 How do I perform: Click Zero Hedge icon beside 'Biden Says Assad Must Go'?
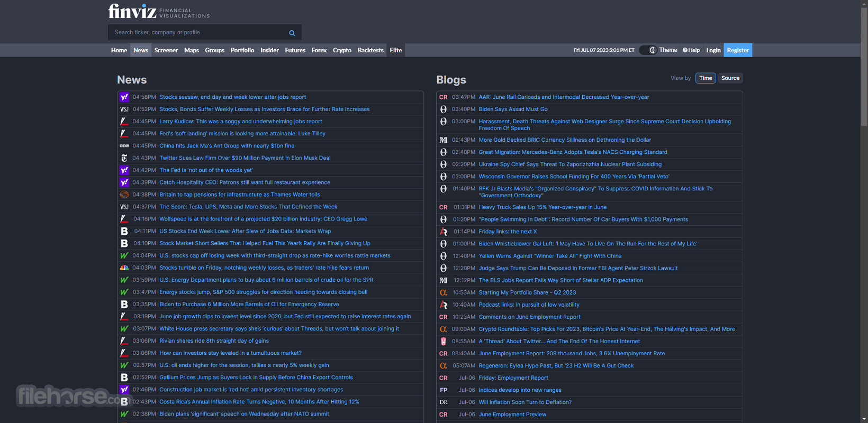click(444, 109)
